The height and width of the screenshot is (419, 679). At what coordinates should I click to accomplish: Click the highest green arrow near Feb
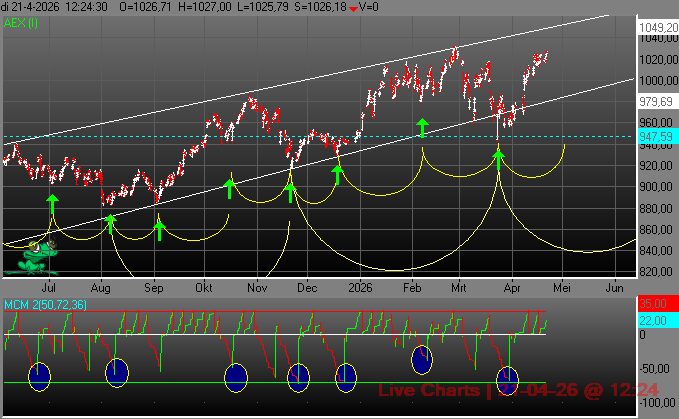(x=422, y=126)
